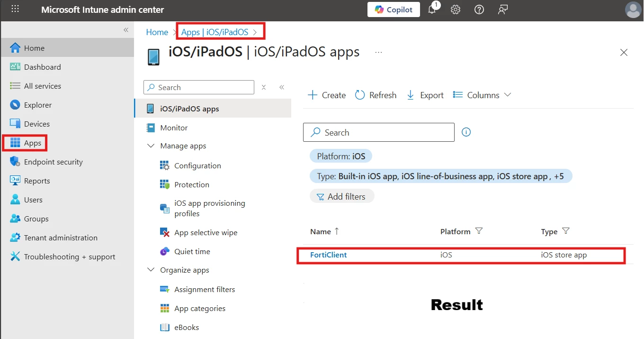Close the iOS/iPadOS apps blade

624,53
